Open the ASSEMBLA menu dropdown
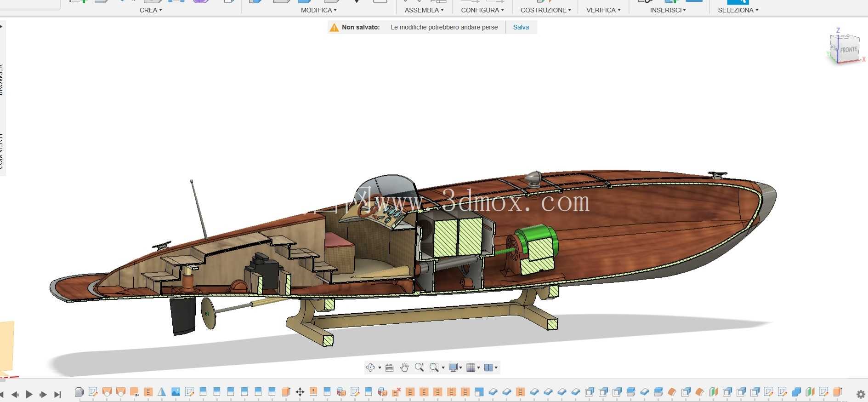The image size is (868, 402). (x=424, y=10)
